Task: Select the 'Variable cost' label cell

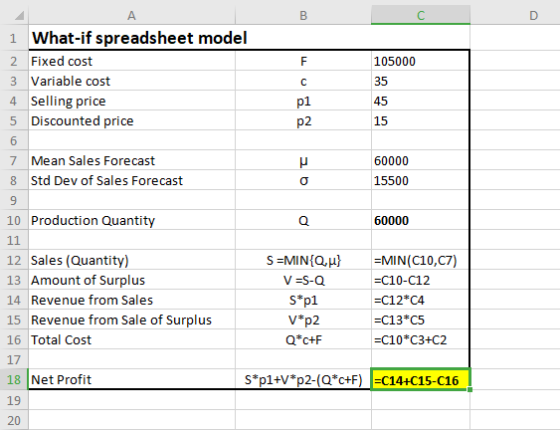Action: (x=132, y=81)
